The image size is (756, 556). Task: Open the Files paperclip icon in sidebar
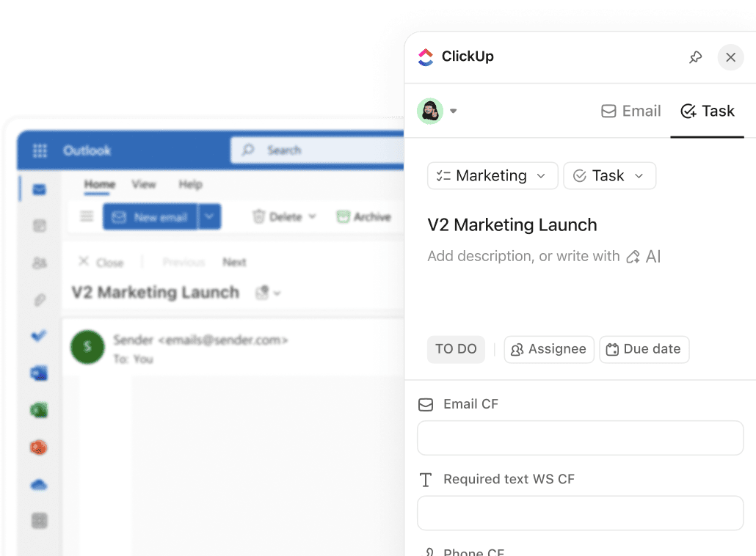pyautogui.click(x=39, y=300)
